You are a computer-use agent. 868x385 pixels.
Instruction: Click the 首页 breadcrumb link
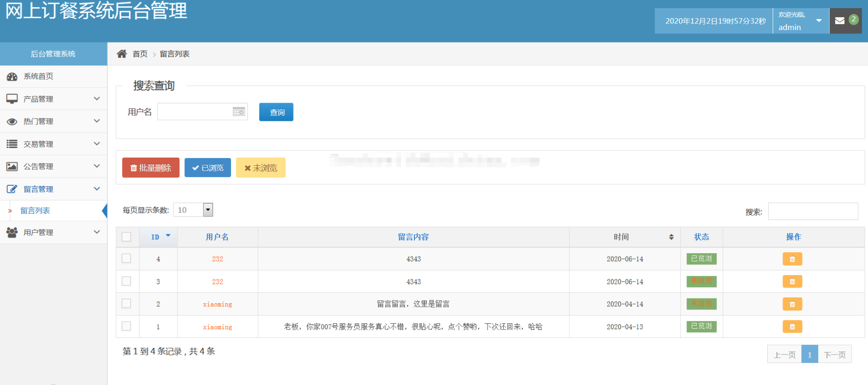coord(140,54)
